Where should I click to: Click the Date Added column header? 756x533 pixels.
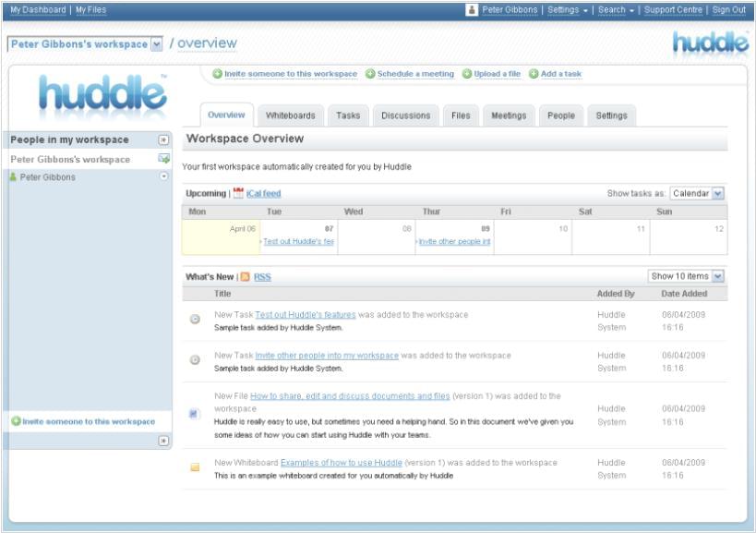pyautogui.click(x=684, y=293)
